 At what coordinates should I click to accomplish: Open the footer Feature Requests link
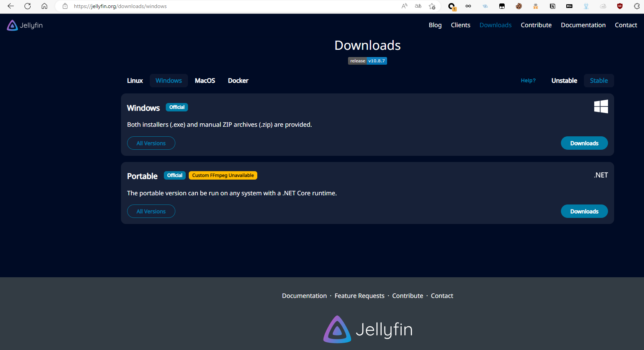[x=360, y=296]
